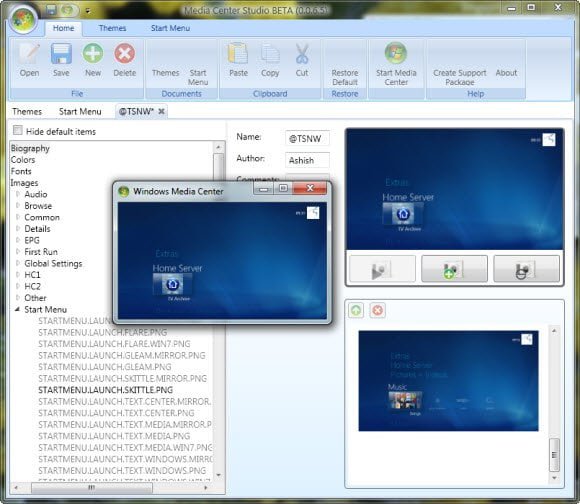This screenshot has height=504, width=580.
Task: Click the scrollbar thumb in thumbnail panel
Action: coord(554,454)
